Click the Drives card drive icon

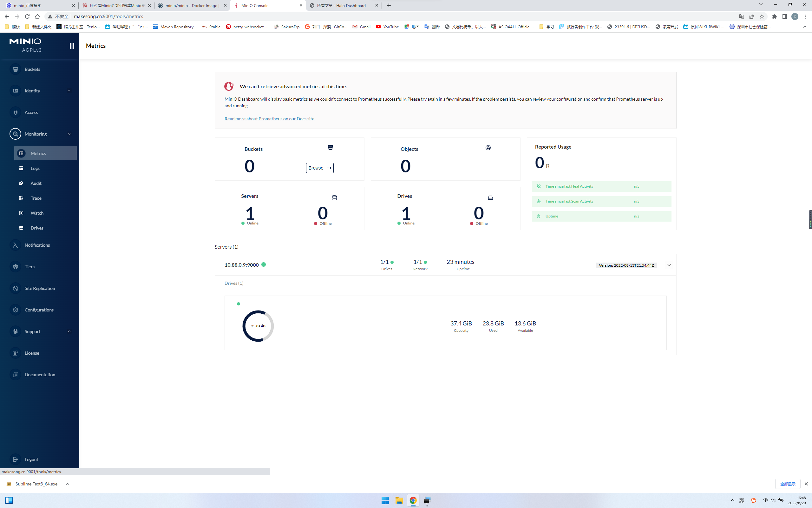[x=490, y=198]
